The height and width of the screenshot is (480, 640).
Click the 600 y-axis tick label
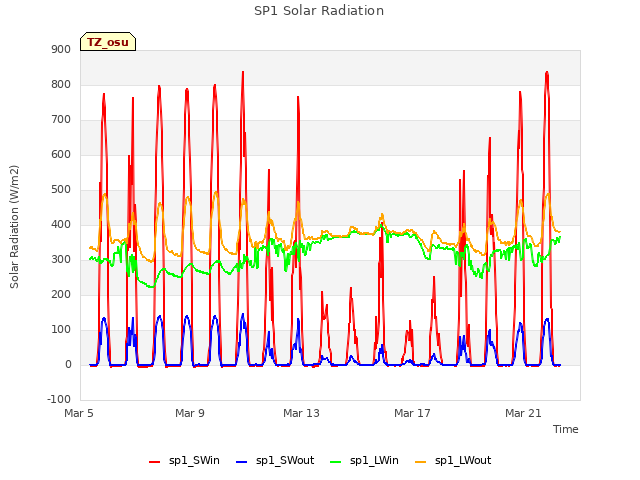point(61,155)
